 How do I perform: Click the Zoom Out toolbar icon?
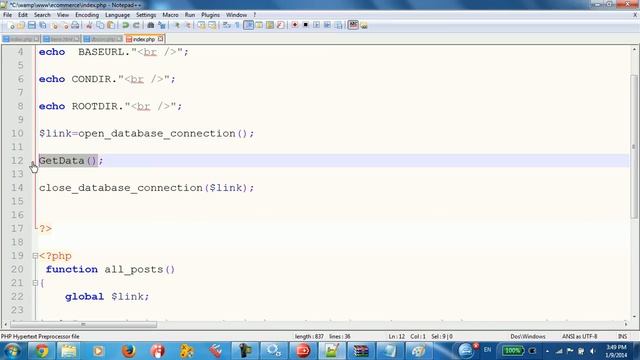click(x=188, y=25)
